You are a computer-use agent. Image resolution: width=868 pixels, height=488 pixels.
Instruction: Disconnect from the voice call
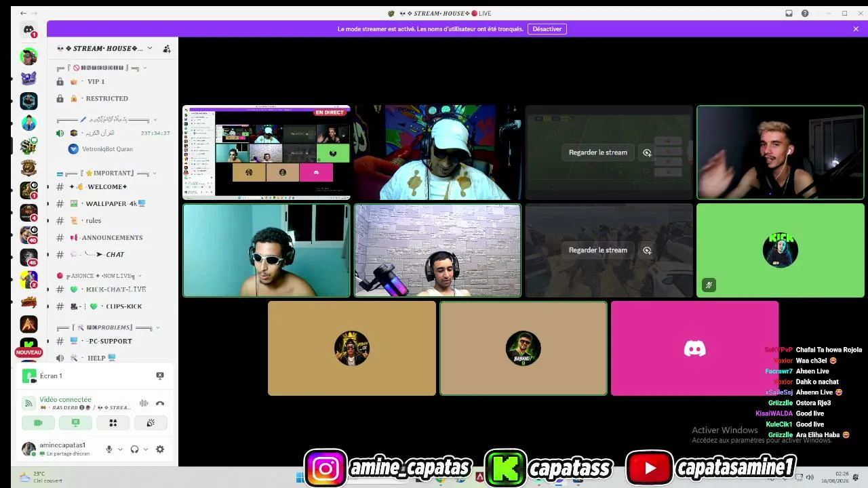(x=160, y=403)
